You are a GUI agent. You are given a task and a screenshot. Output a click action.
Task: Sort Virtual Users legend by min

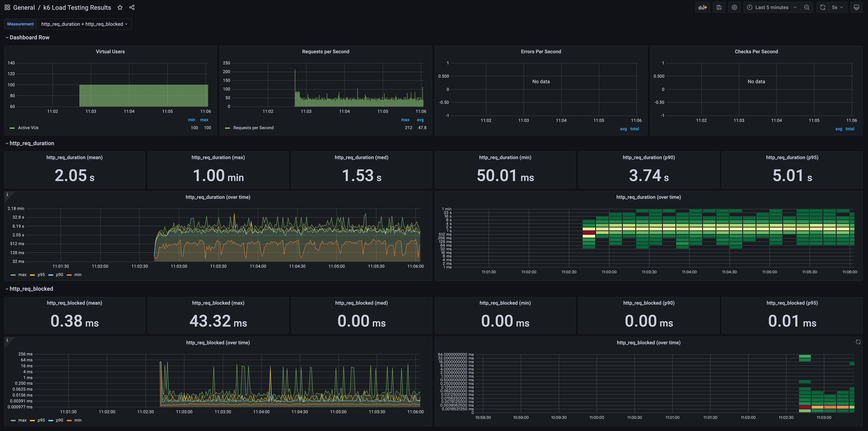[x=191, y=120]
